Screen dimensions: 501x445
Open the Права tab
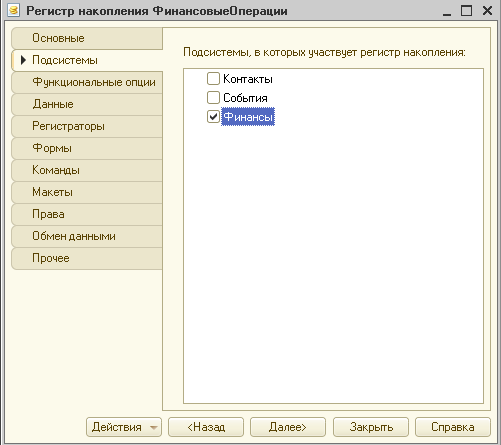(x=87, y=214)
